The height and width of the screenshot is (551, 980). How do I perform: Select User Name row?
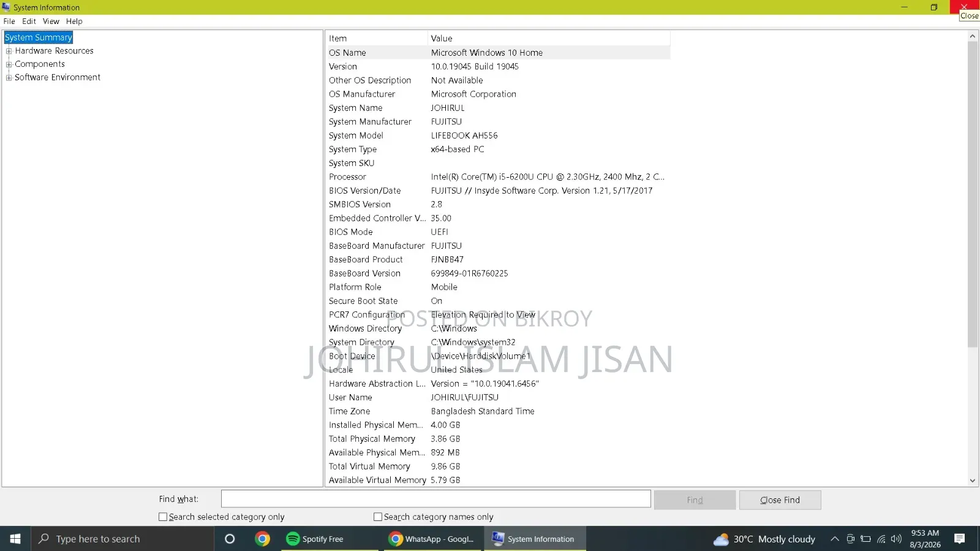pos(498,397)
